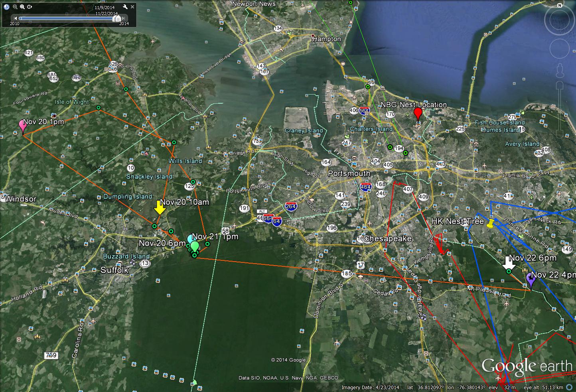This screenshot has width=576, height=392.
Task: Click the lat 36.812097° status readout
Action: 426,387
